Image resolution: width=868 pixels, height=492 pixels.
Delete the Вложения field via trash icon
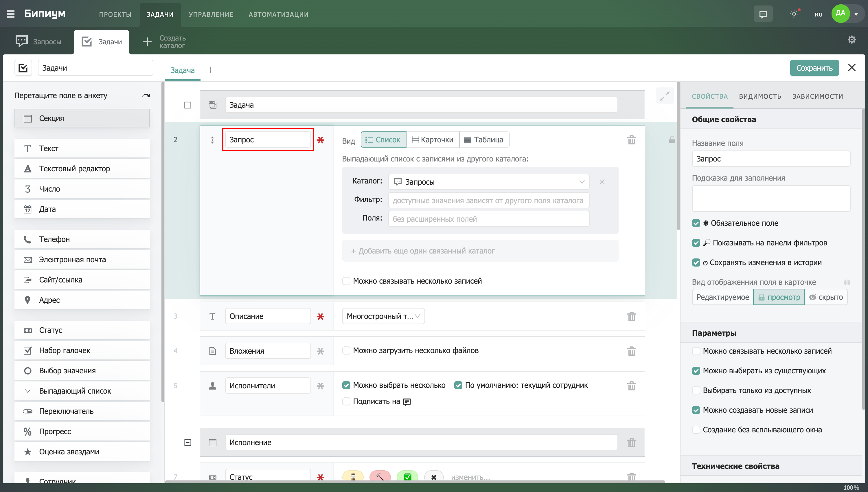click(631, 351)
